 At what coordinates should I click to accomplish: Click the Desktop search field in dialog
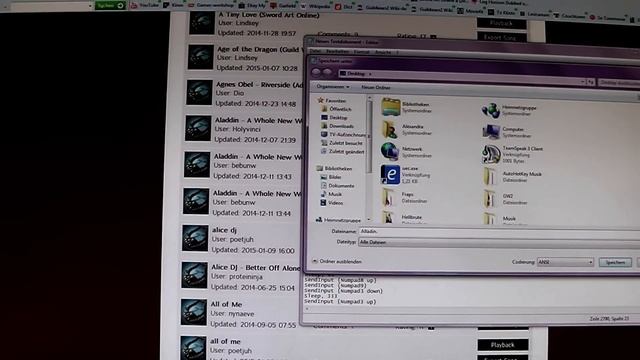[x=618, y=83]
